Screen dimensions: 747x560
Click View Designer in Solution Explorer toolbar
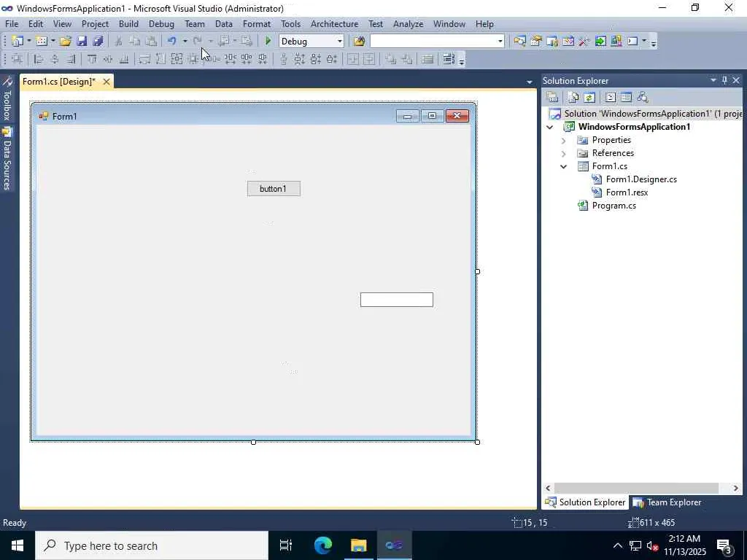point(627,98)
